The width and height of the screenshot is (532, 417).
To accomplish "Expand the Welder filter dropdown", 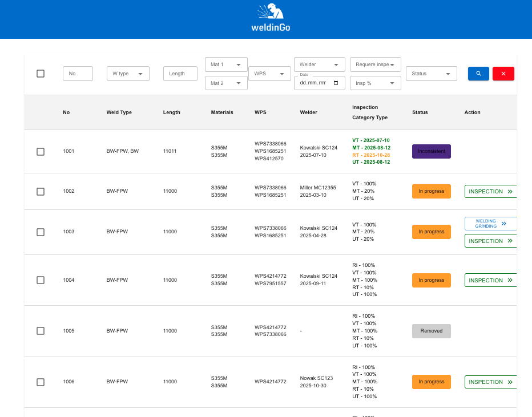I will (x=320, y=64).
